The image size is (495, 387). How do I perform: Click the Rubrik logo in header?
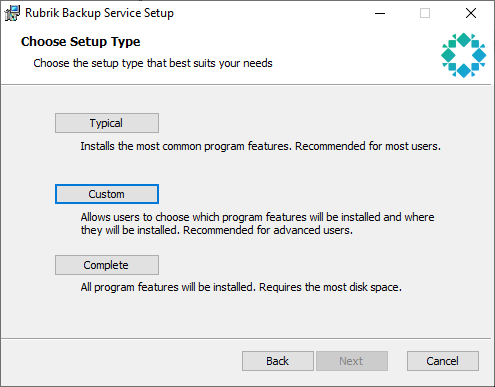(463, 55)
